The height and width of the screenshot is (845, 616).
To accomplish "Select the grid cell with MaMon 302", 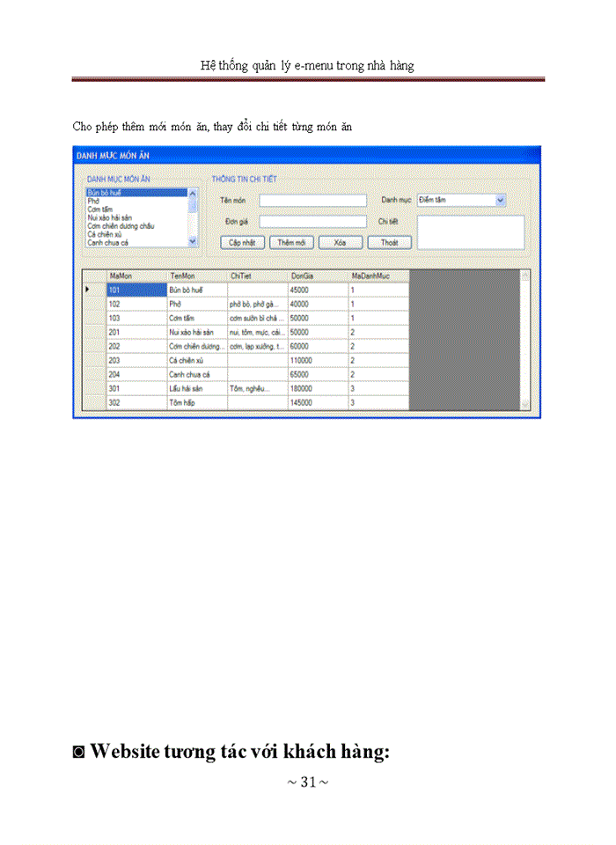I will click(137, 402).
